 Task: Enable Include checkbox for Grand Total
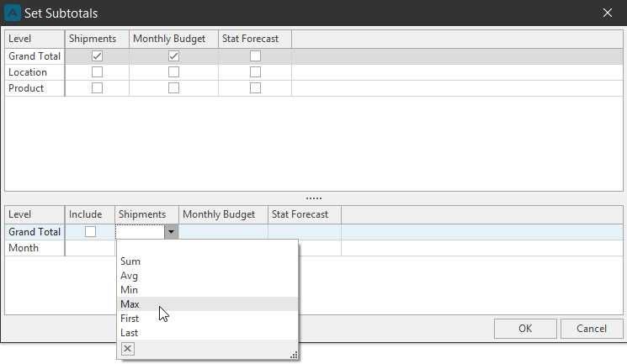click(90, 232)
